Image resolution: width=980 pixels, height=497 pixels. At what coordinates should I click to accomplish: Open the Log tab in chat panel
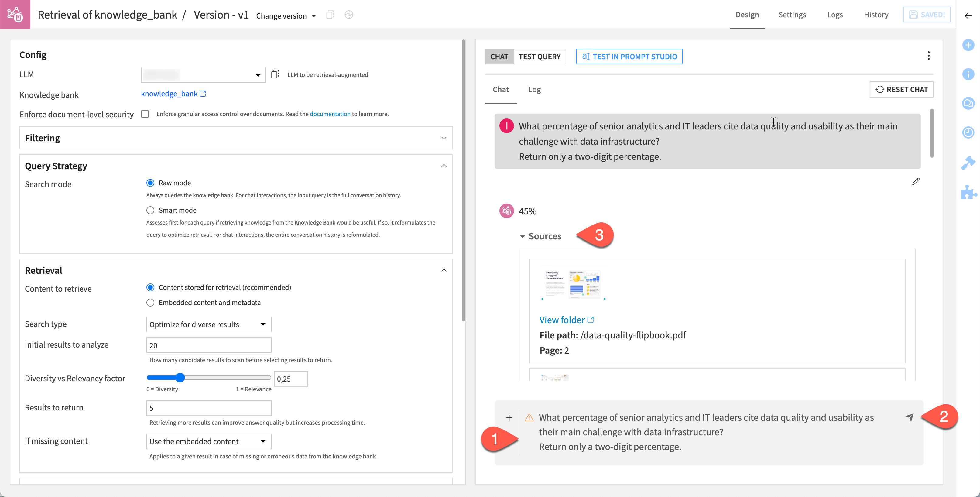tap(535, 89)
